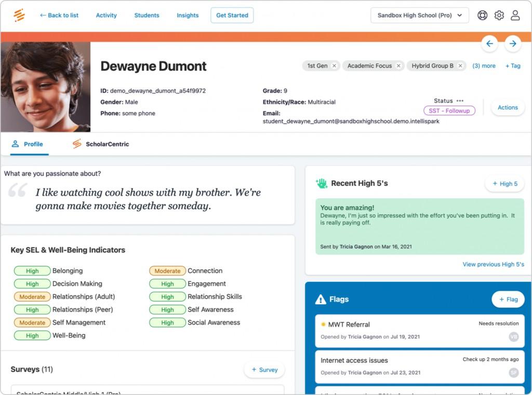This screenshot has width=532, height=395.
Task: Expand the (3) more tags list
Action: point(484,66)
